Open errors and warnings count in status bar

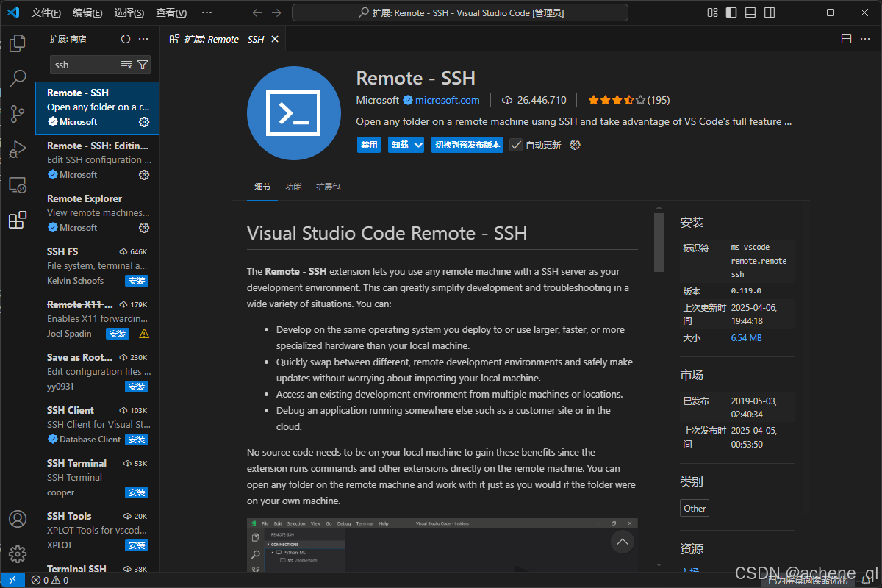50,580
